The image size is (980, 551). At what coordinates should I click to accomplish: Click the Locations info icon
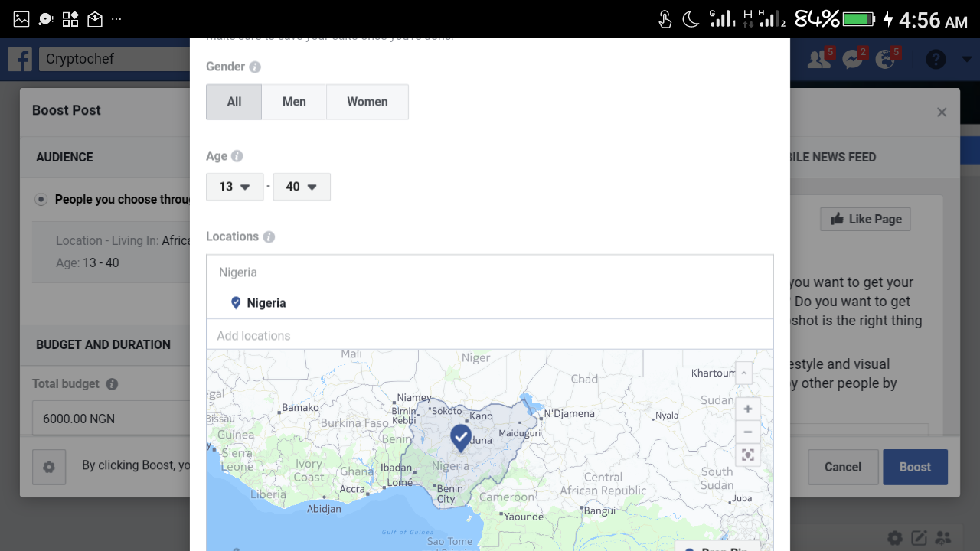(269, 237)
